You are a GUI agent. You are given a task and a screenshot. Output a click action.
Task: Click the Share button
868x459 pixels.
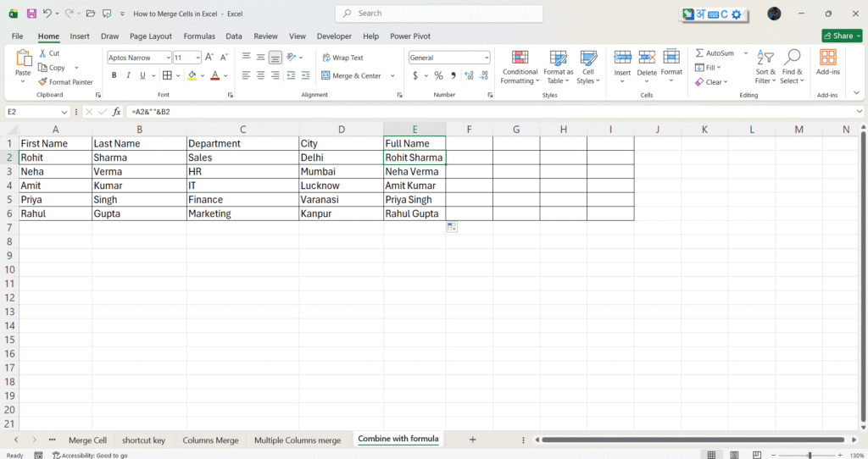[842, 36]
